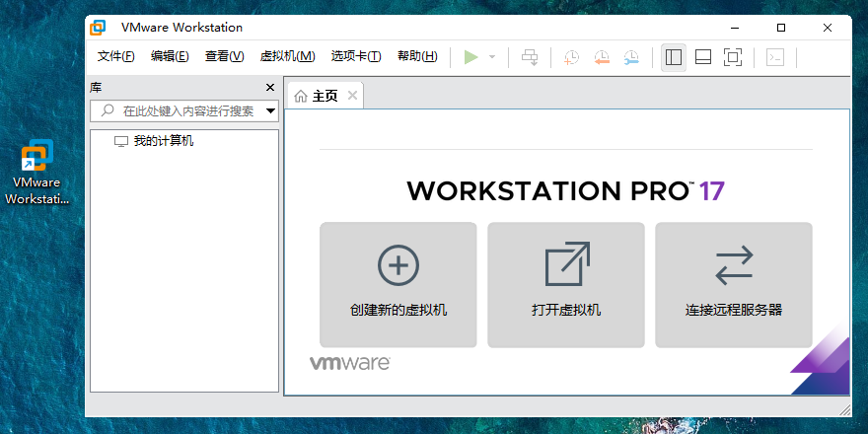Open the snapshot manager icon
Screen dimensions: 868x434
click(631, 57)
